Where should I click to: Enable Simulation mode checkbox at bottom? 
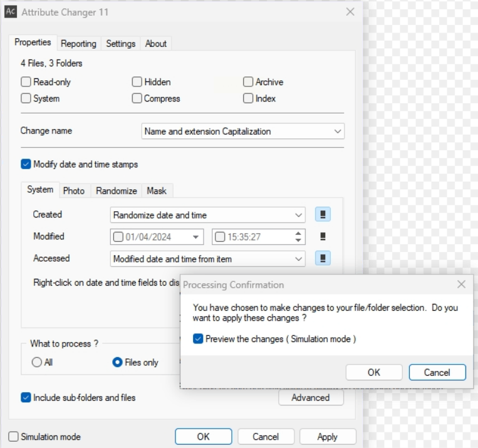(x=13, y=437)
